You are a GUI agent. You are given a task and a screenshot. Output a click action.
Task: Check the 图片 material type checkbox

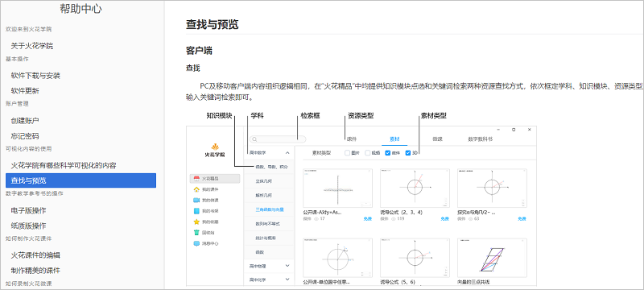point(348,153)
